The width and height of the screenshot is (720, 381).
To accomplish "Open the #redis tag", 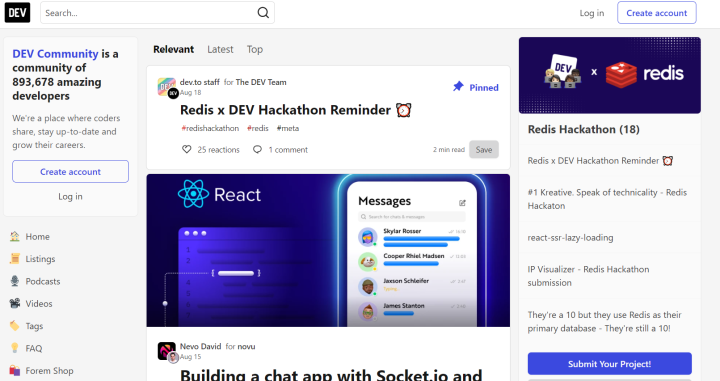I will 258,129.
